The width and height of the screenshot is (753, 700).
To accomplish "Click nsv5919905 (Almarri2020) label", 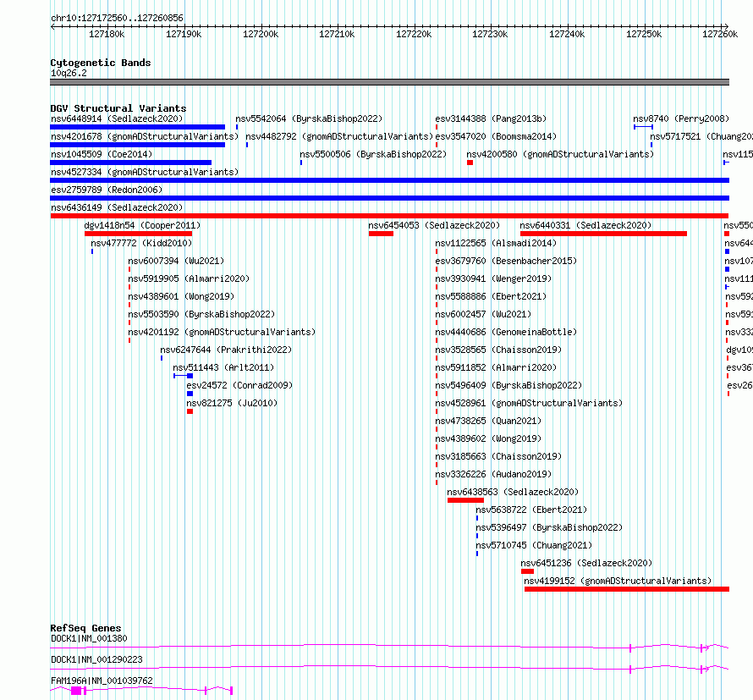I will 189,278.
